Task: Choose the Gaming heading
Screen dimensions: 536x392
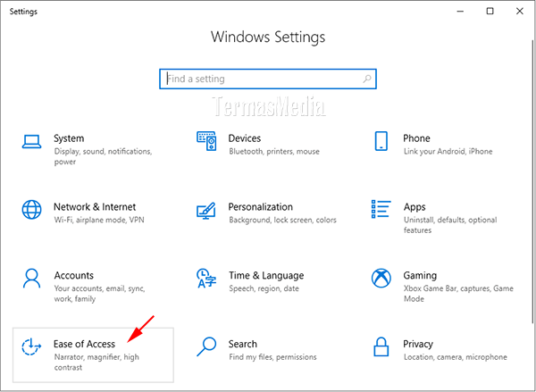Action: pyautogui.click(x=420, y=275)
